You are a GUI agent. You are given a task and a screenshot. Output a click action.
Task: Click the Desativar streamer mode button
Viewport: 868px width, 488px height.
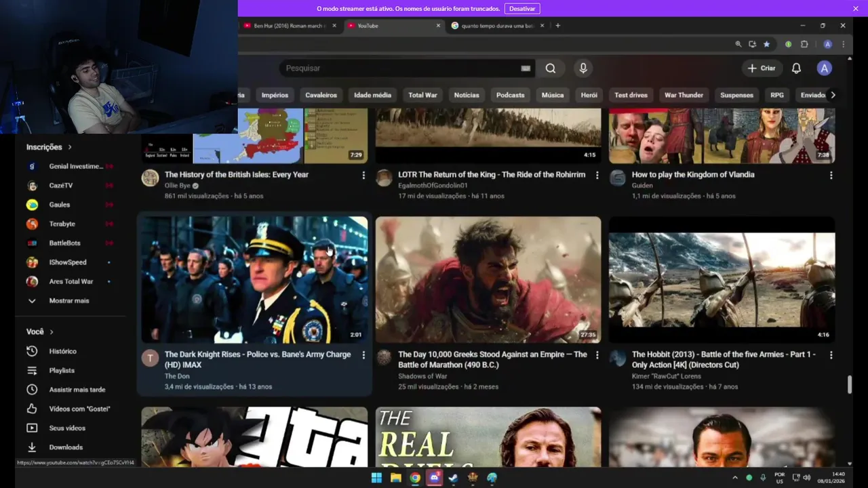pos(522,9)
